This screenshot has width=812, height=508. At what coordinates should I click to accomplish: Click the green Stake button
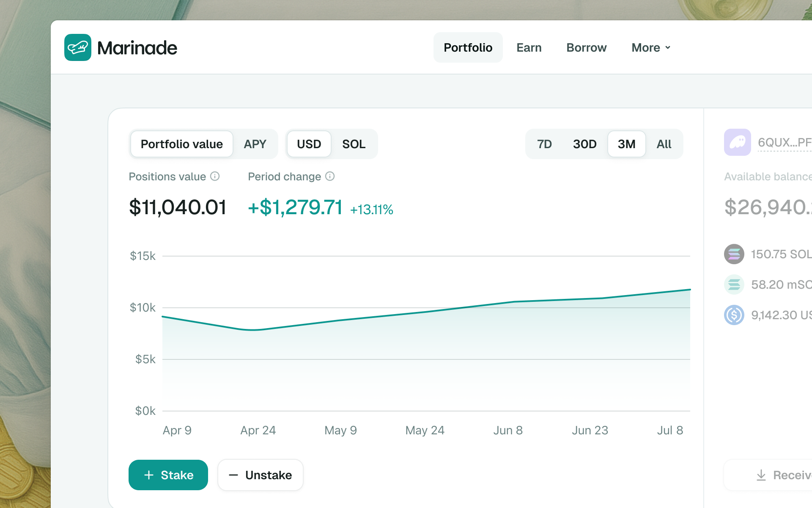pos(168,475)
